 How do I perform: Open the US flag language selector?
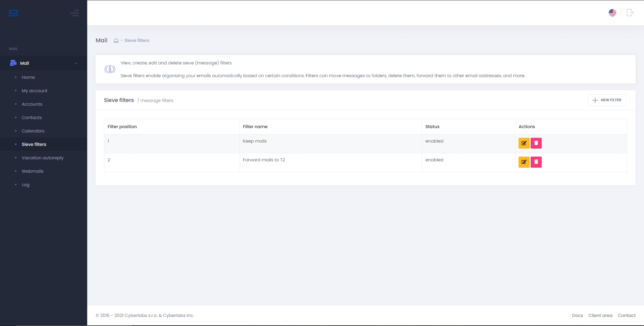[x=612, y=13]
